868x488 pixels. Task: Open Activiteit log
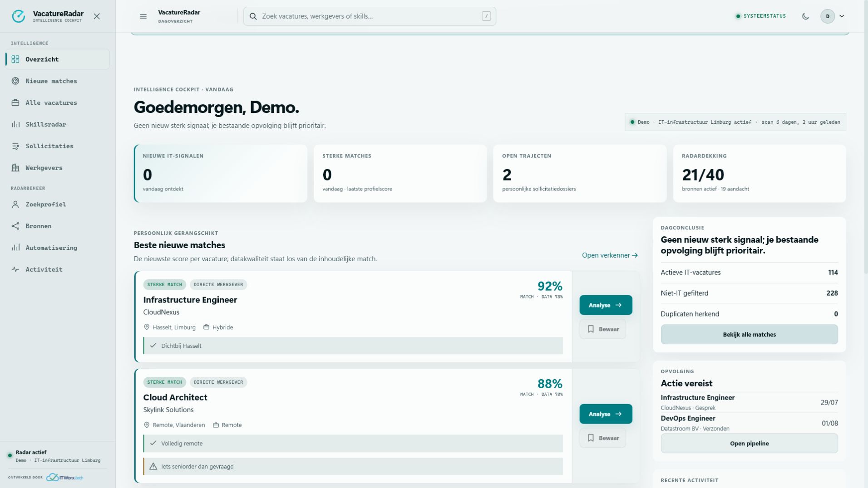pos(58,269)
